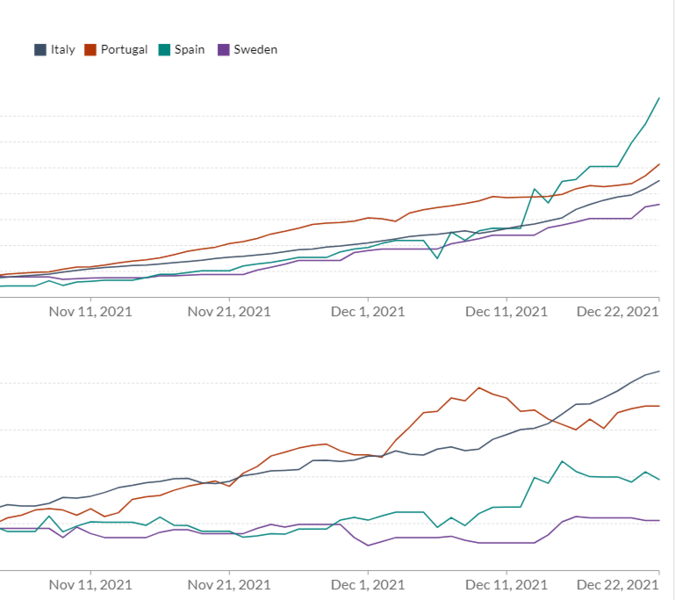The height and width of the screenshot is (600, 675).
Task: Toggle the Spain series via its legend label
Action: click(x=190, y=49)
